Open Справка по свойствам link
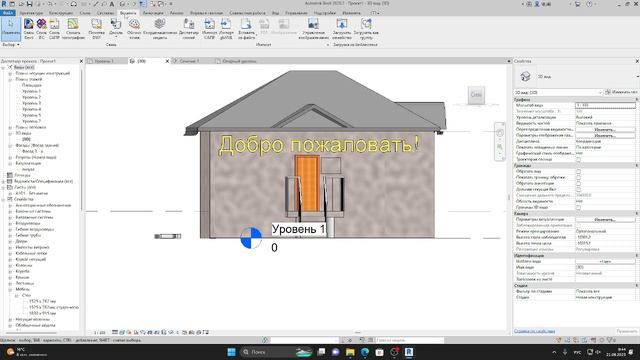The image size is (640, 360). pos(534,331)
